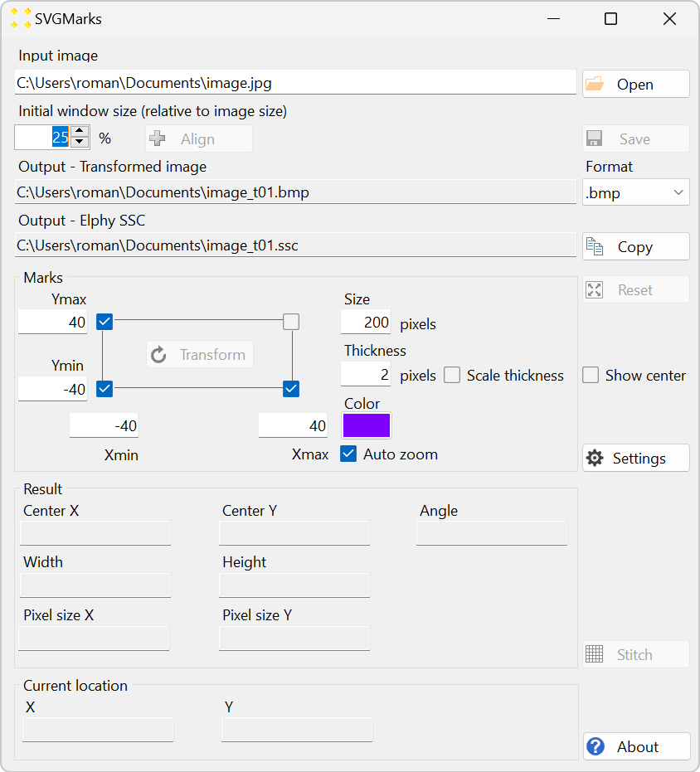Click the Elphy SSC output path field
This screenshot has height=772, width=700.
coord(295,245)
